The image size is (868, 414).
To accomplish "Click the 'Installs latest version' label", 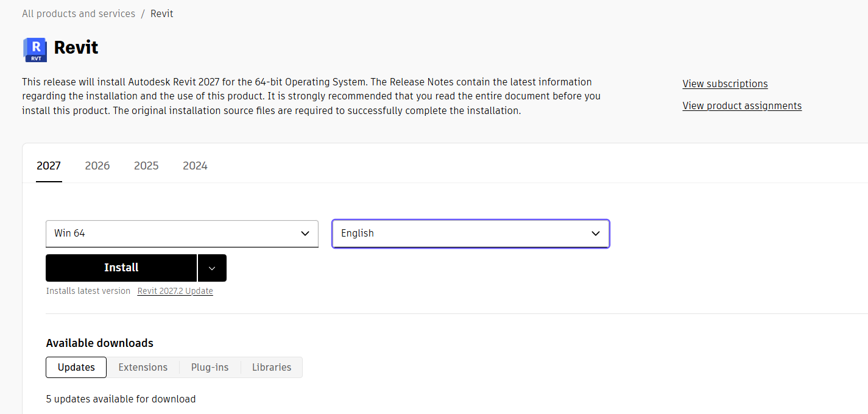I will point(88,291).
